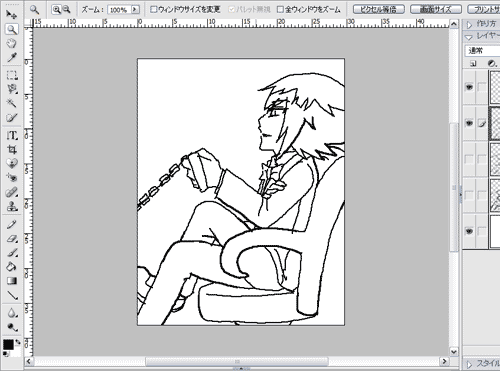The width and height of the screenshot is (500, 371).
Task: Select the topmost layer thumbnail
Action: [495, 87]
